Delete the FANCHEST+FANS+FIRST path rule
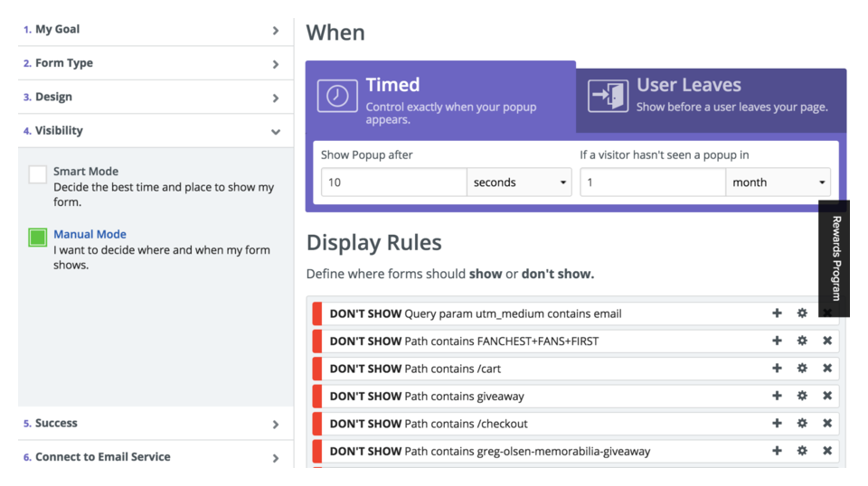 tap(827, 341)
